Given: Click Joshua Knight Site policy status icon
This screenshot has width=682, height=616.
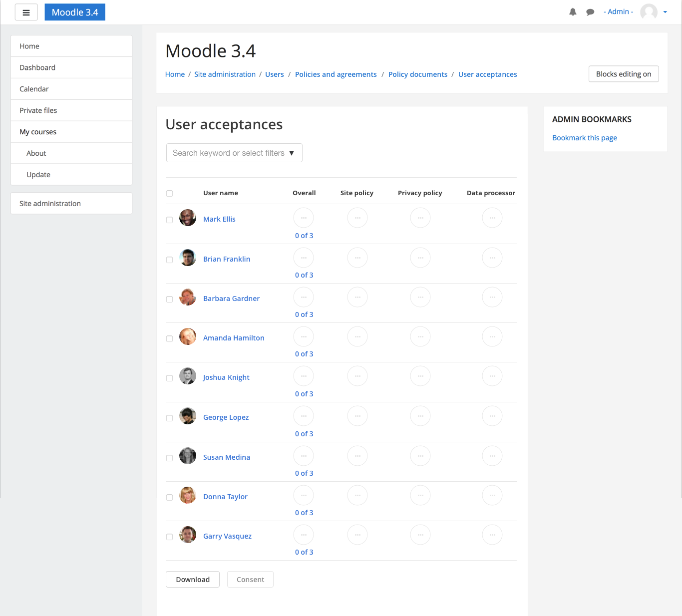Looking at the screenshot, I should (x=357, y=376).
